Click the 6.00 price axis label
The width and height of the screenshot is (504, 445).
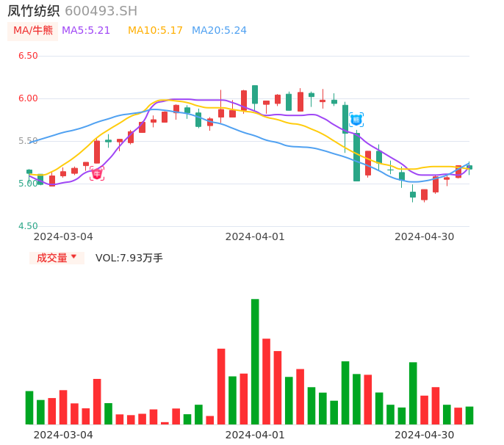point(28,98)
